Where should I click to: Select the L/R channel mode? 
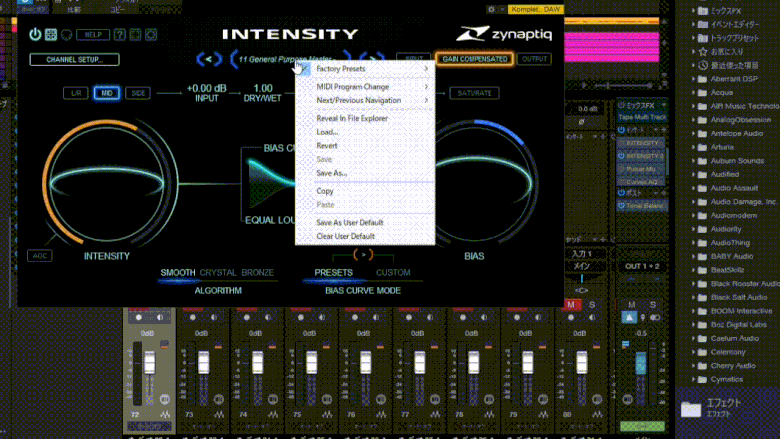point(76,93)
